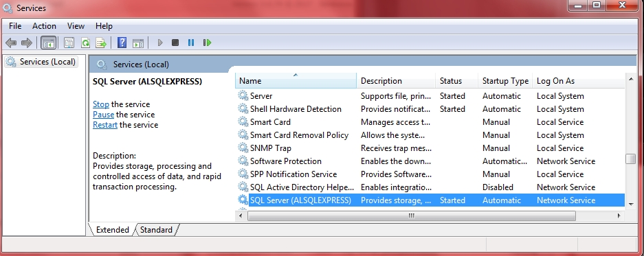
Task: Click the vertical scrollbar up arrow
Action: pos(630,78)
